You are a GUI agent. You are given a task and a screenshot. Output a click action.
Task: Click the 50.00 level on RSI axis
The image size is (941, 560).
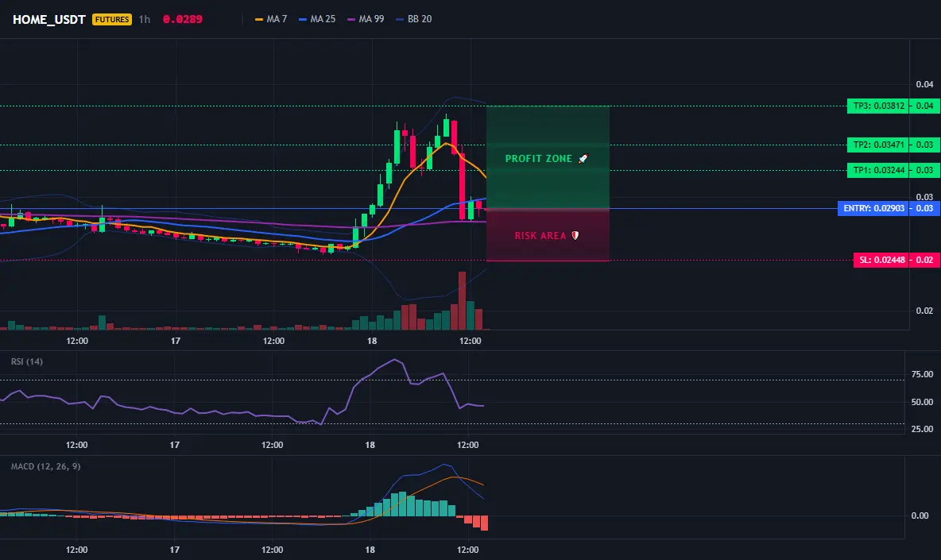pyautogui.click(x=922, y=402)
